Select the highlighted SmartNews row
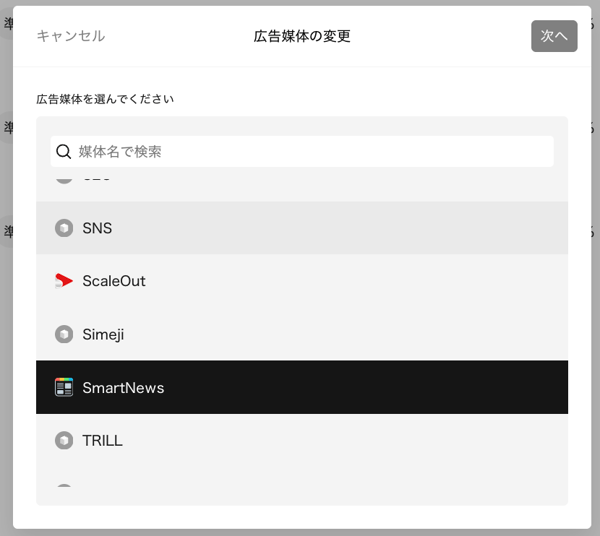The image size is (600, 536). click(x=302, y=387)
